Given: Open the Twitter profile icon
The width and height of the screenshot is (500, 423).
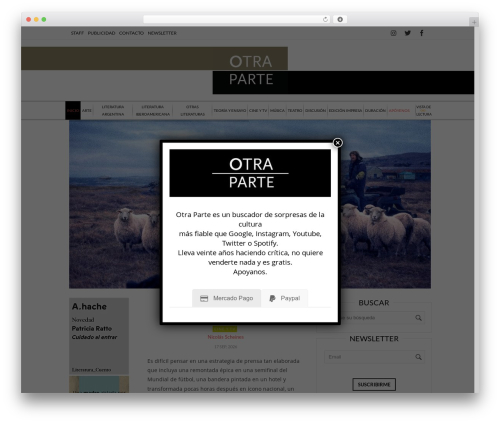Looking at the screenshot, I should [408, 33].
